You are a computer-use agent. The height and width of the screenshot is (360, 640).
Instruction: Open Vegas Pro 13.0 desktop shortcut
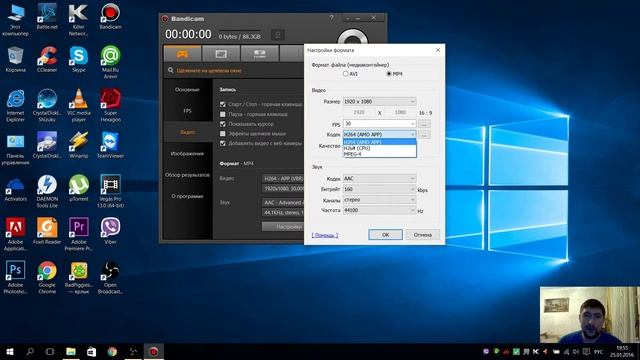pyautogui.click(x=110, y=192)
